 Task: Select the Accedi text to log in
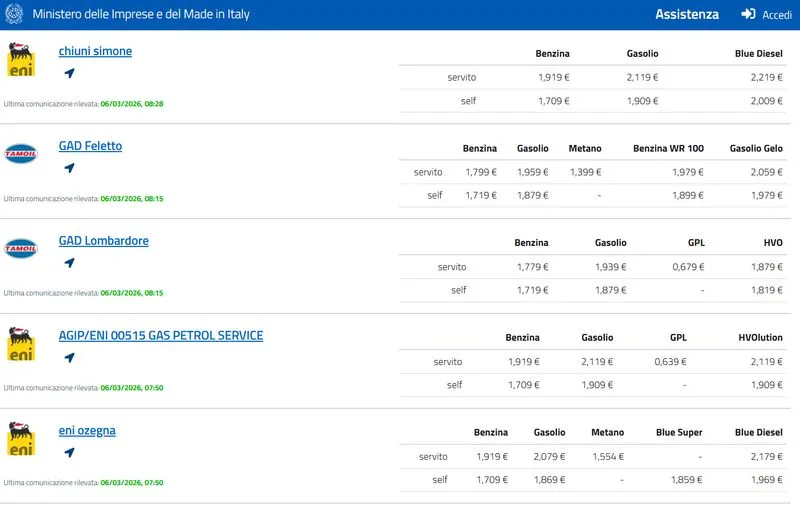(777, 15)
